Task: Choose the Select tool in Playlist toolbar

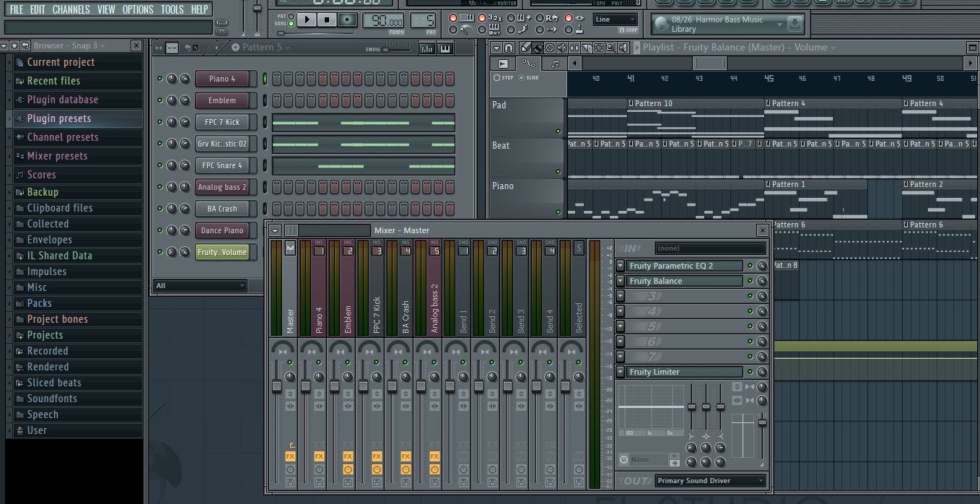Action: [x=599, y=48]
